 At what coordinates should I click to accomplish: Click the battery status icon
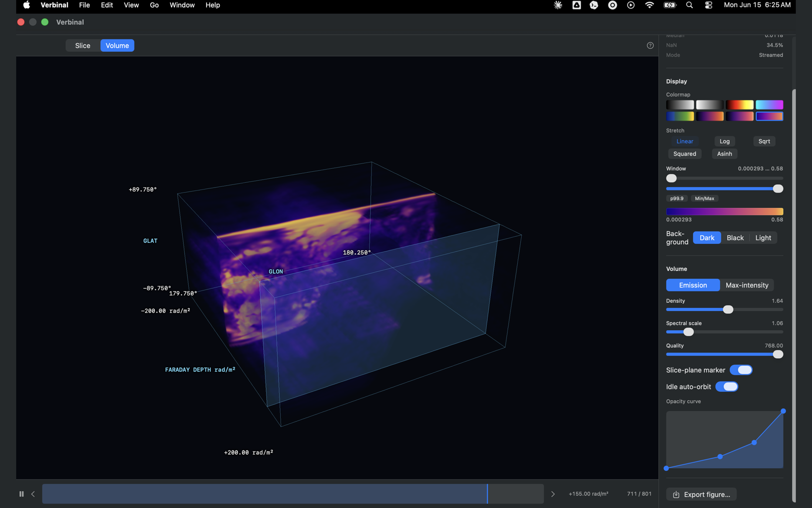coord(670,5)
